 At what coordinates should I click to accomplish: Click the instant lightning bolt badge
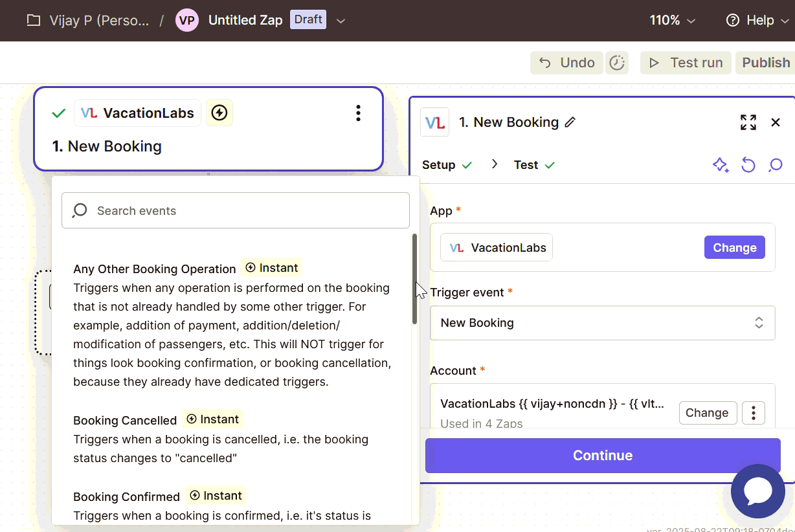219,113
